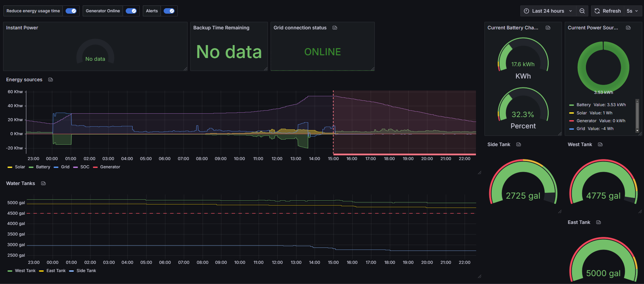
Task: Click the Instant Power panel title
Action: pyautogui.click(x=22, y=28)
